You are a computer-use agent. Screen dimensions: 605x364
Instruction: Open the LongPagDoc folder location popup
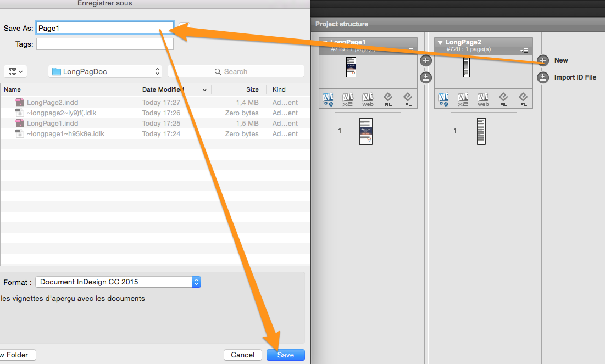click(106, 72)
